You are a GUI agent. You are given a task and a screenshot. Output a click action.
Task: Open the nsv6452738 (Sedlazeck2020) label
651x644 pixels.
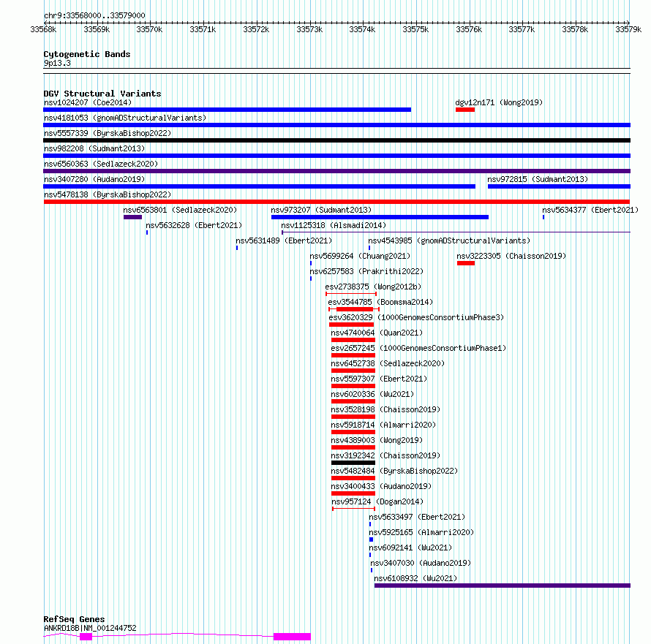coord(388,363)
